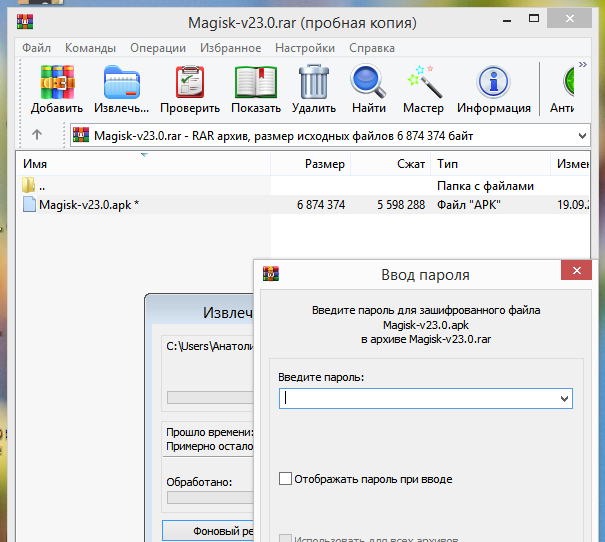Click the WinRAR icon in the main title bar
Image resolution: width=605 pixels, height=542 pixels.
coord(25,22)
